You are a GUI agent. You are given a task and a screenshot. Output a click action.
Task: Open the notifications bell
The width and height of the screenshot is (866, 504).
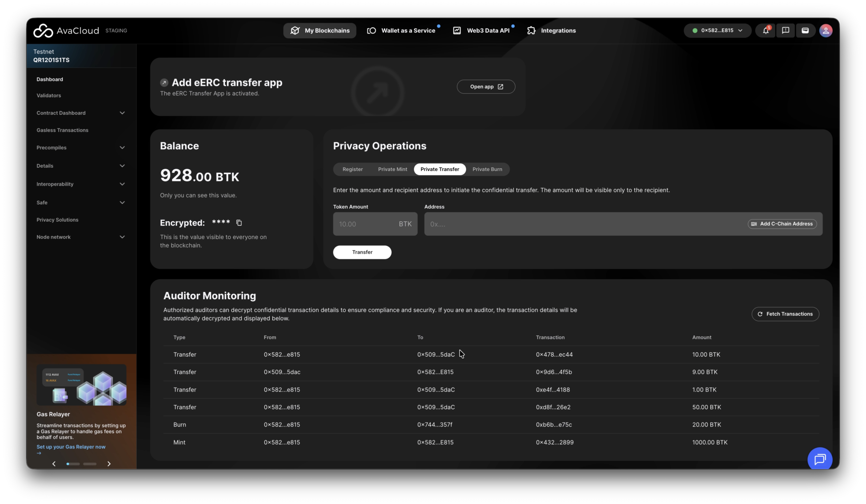765,31
